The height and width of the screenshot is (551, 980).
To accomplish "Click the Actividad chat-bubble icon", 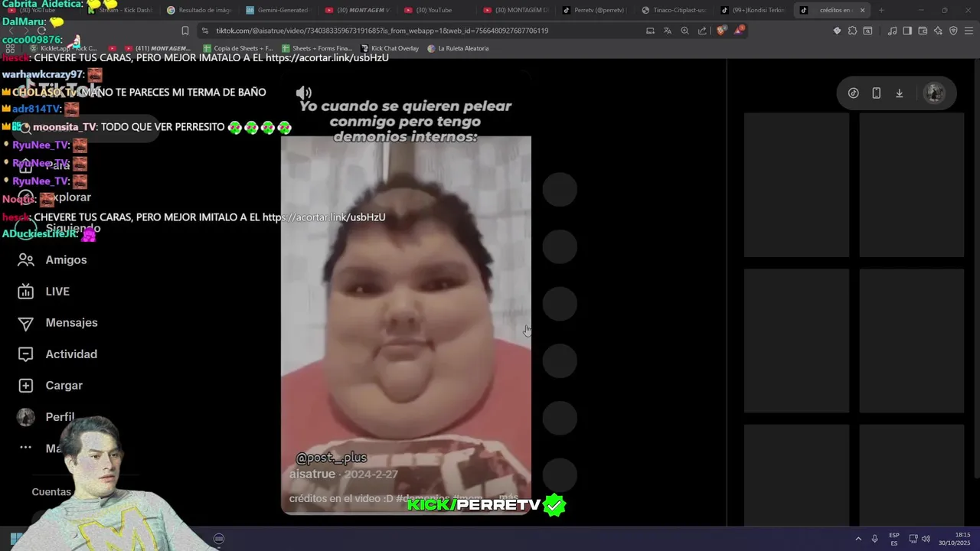I will (x=26, y=354).
